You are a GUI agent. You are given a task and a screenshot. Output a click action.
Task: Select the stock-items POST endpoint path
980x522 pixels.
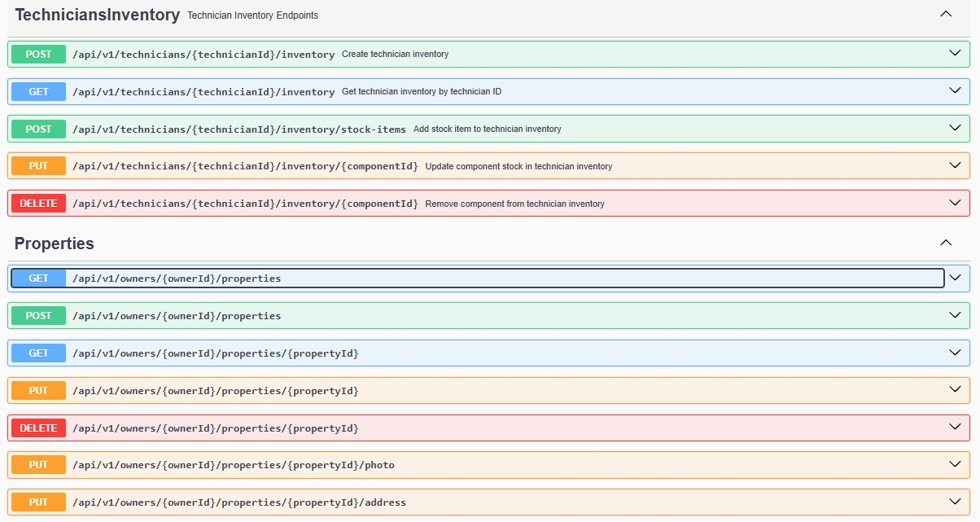239,129
